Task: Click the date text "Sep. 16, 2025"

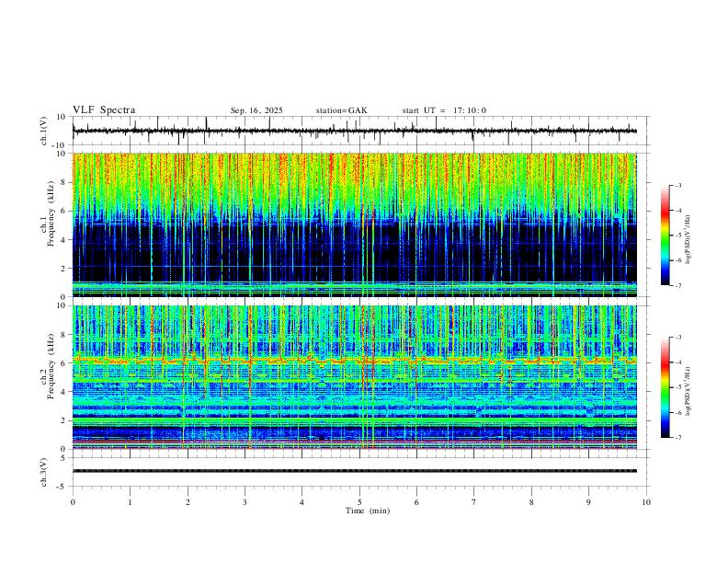Action: (256, 110)
